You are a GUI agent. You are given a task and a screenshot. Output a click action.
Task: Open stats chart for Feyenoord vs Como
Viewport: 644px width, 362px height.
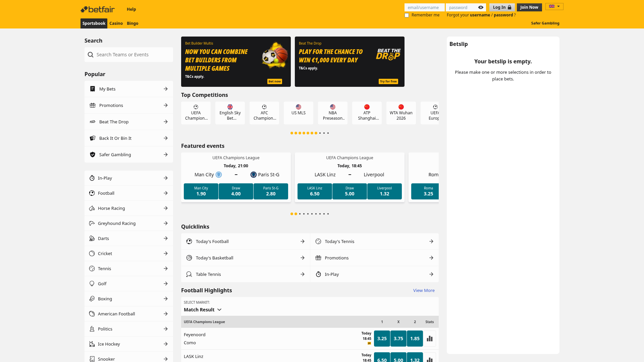430,339
